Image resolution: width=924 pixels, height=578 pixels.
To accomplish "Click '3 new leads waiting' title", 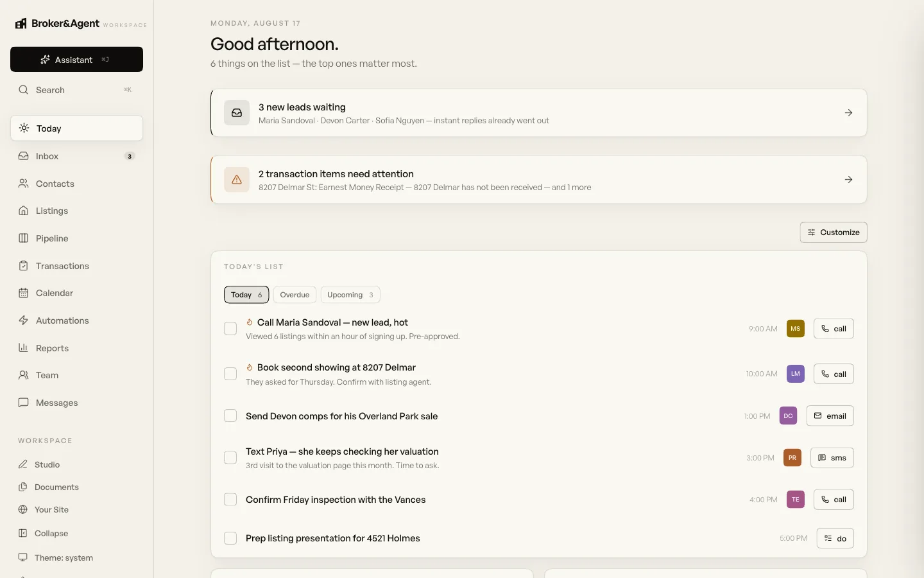I will pos(302,107).
